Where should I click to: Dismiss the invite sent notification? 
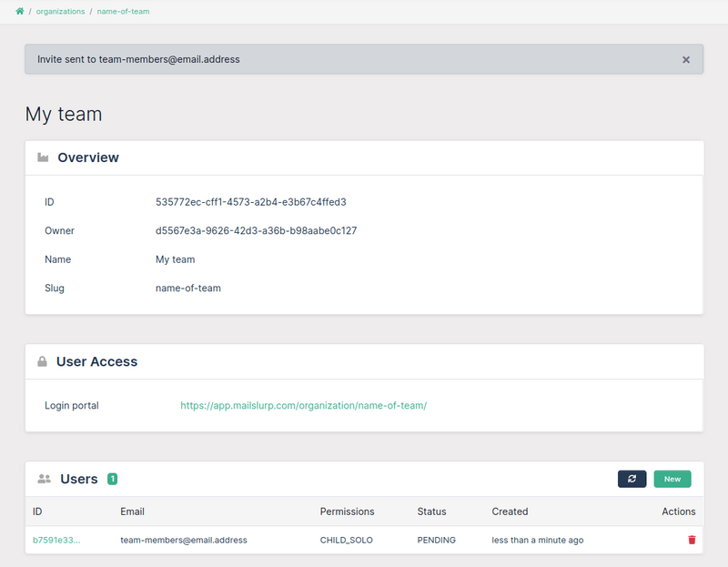(x=686, y=60)
